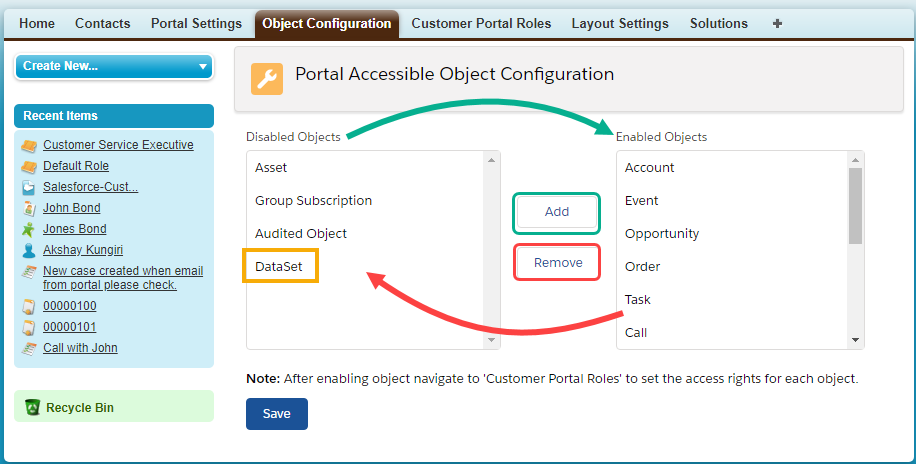Click the icon beside Call with John

click(x=29, y=348)
